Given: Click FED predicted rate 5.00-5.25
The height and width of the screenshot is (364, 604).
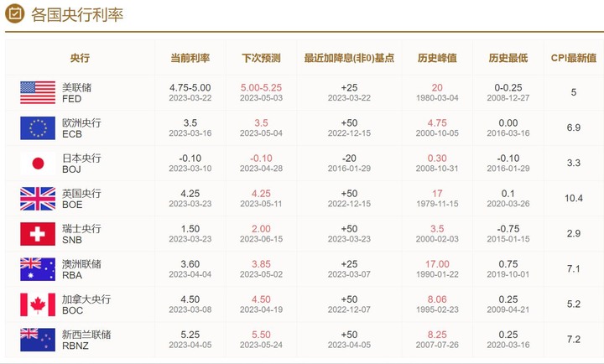Looking at the screenshot, I should click(x=261, y=88).
